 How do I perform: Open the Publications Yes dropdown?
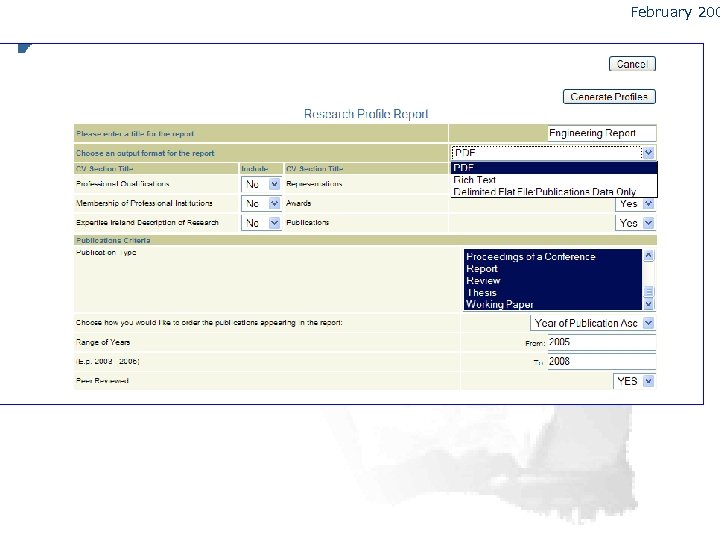[x=636, y=223]
